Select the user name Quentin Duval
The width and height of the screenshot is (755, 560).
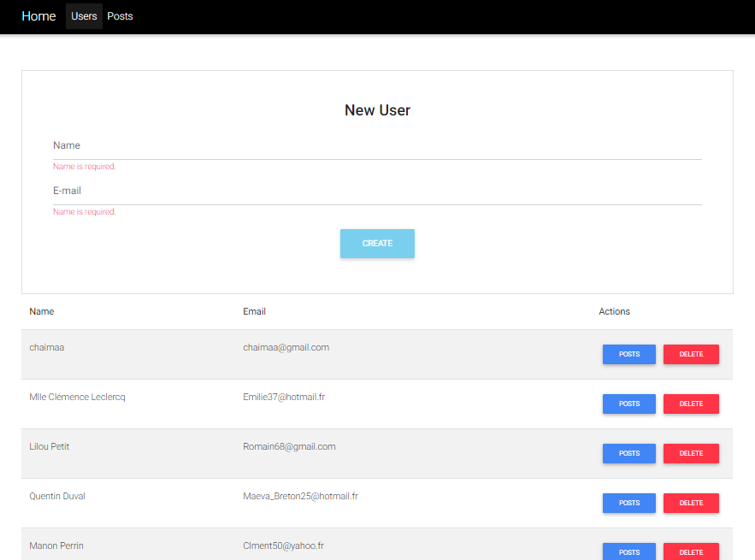coord(57,496)
